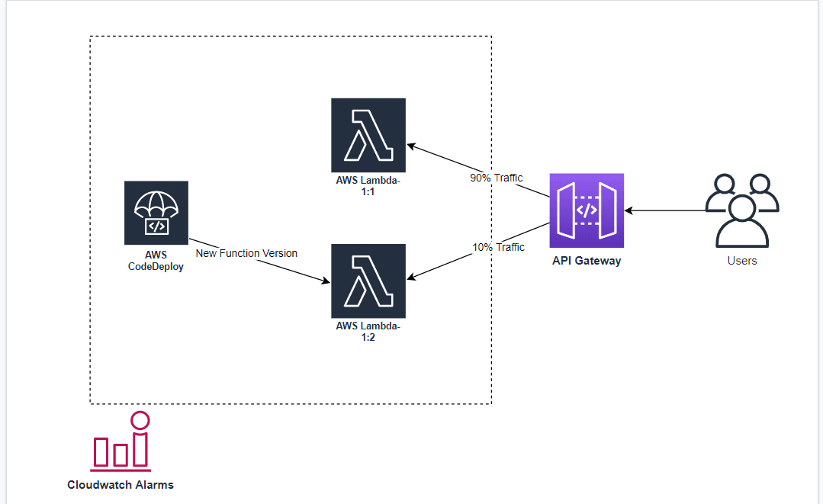Image resolution: width=823 pixels, height=504 pixels.
Task: Click the AWS Lambda-1:2 function icon
Action: click(x=368, y=281)
